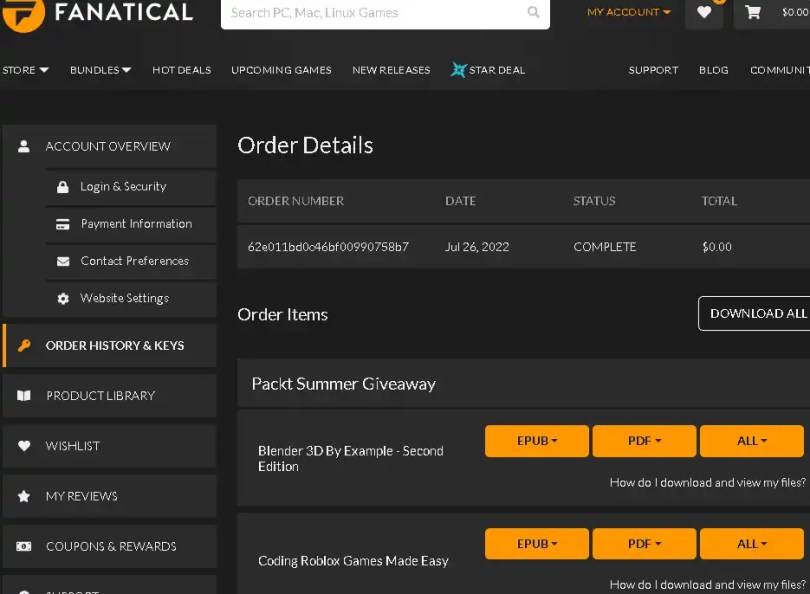
Task: Click the Login & Security padlock icon
Action: point(63,186)
